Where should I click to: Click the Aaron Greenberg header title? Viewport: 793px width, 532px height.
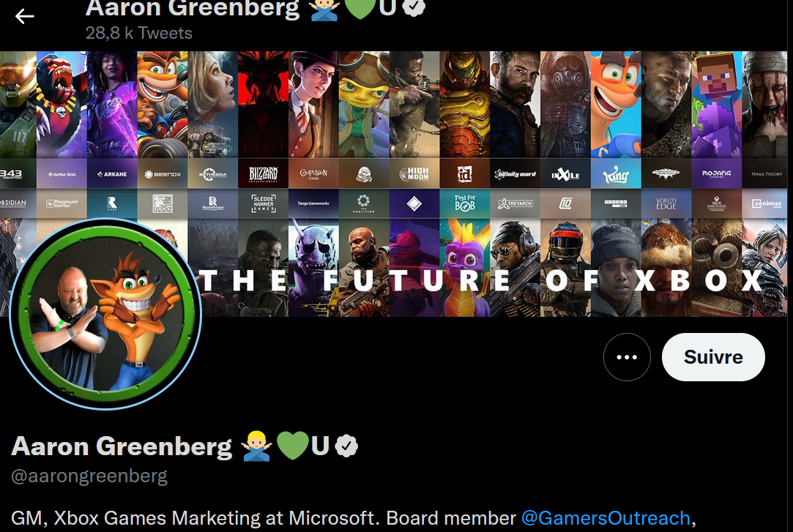192,7
